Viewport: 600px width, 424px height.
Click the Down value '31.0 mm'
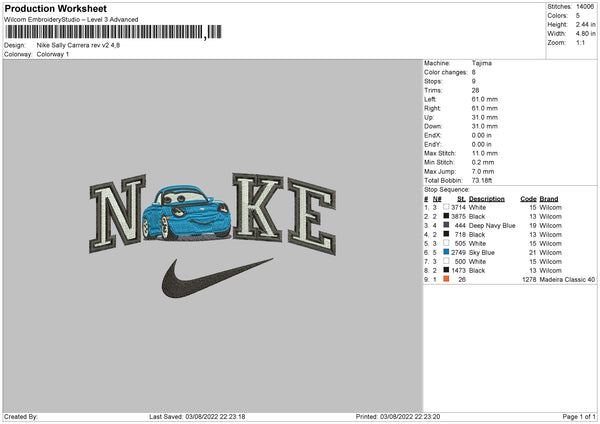click(x=484, y=126)
